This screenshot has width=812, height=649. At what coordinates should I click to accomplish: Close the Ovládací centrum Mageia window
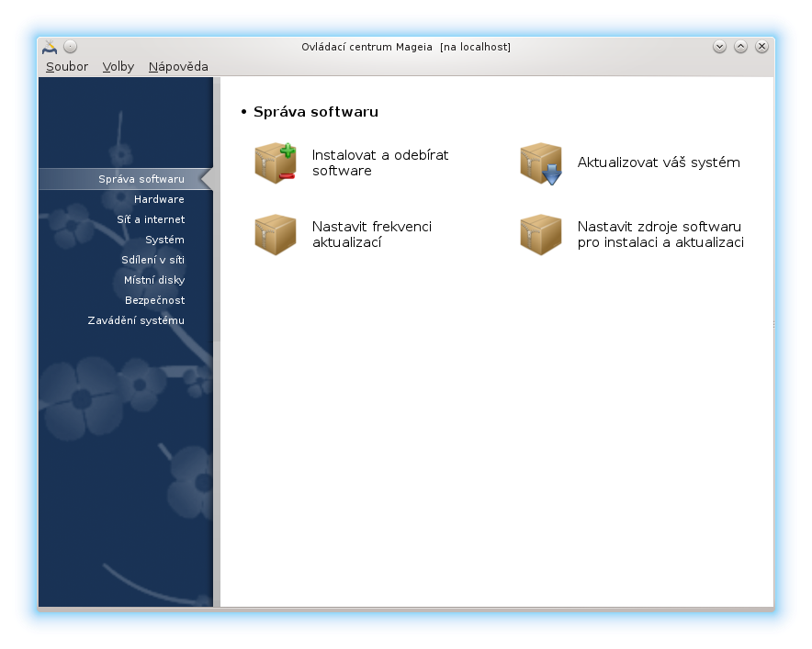[x=761, y=47]
